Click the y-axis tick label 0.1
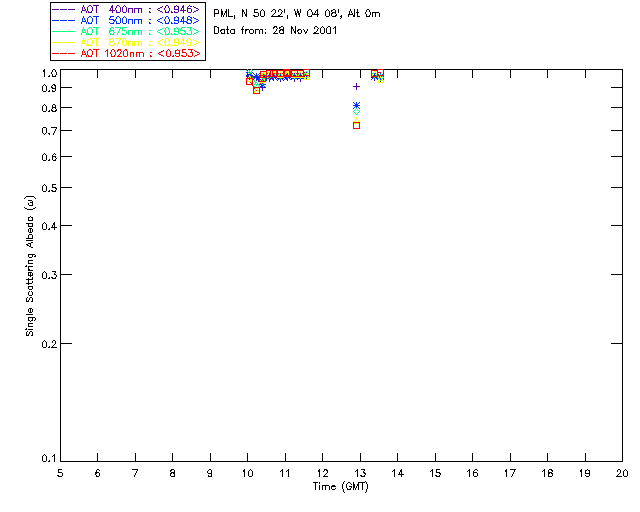The image size is (640, 512). (49, 459)
